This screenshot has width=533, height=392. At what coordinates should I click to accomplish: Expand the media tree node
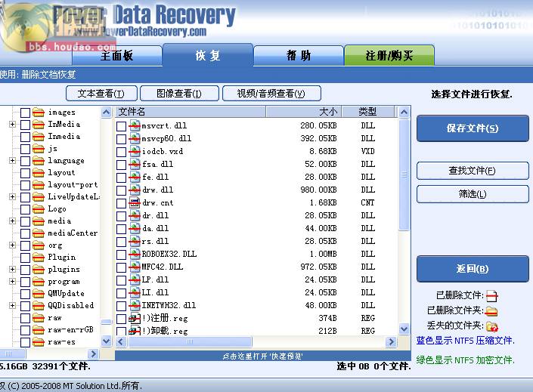(12, 221)
